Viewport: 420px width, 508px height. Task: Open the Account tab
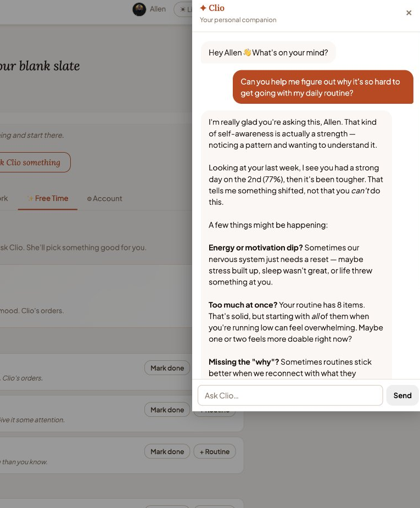pos(104,198)
